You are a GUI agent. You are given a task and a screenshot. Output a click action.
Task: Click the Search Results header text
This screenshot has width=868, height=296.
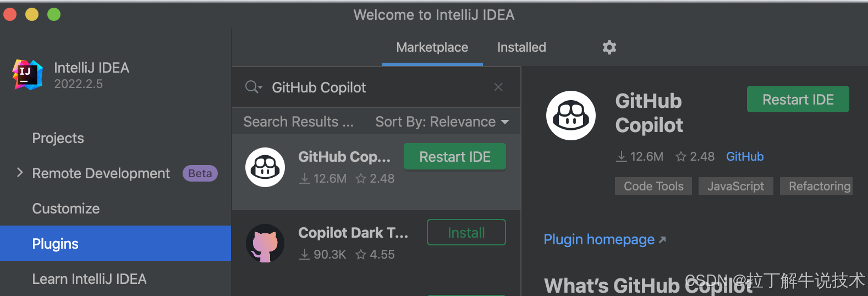[x=298, y=122]
